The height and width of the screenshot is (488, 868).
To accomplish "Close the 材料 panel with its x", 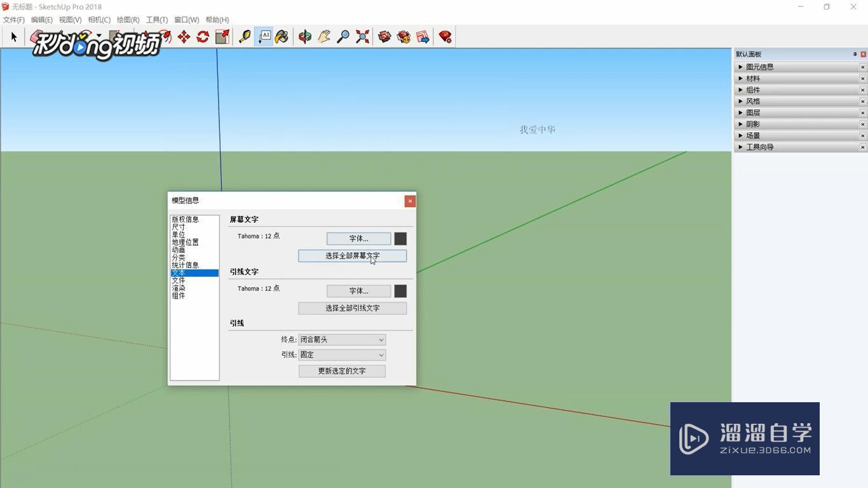I will [863, 78].
